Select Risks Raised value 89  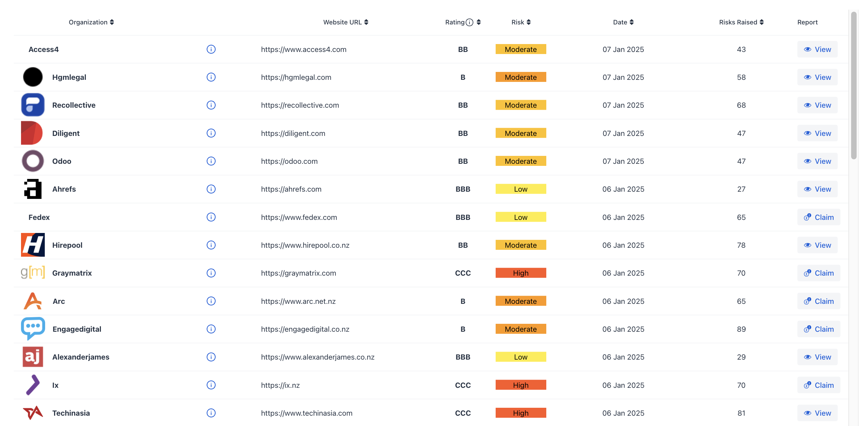point(741,329)
